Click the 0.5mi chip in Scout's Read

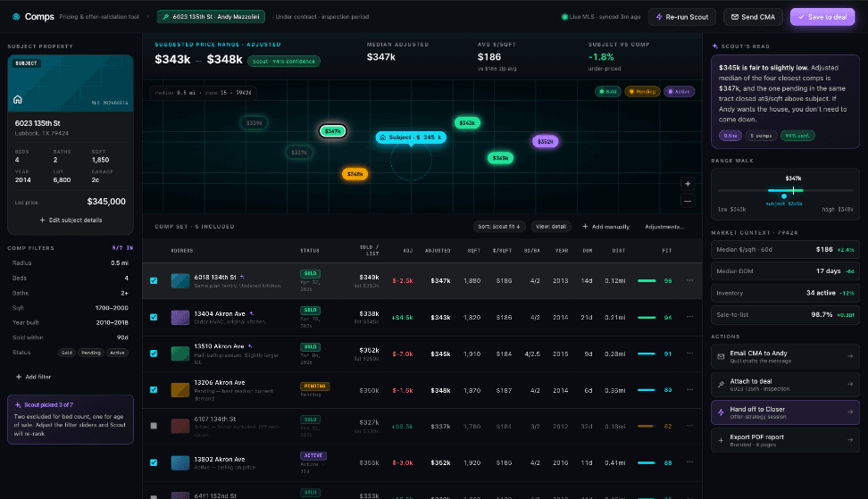pos(730,136)
